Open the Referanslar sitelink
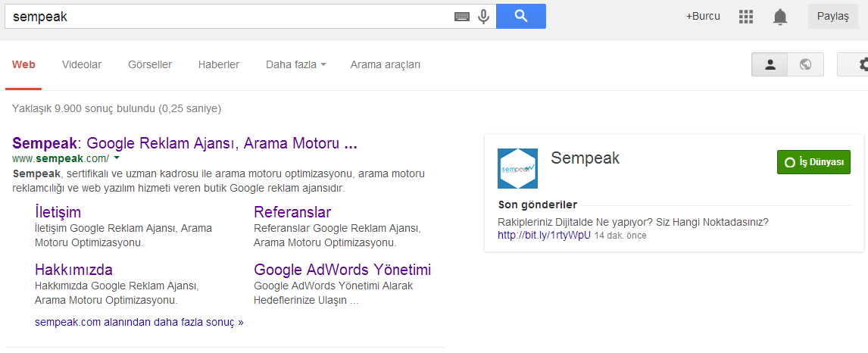This screenshot has height=353, width=868. (x=292, y=212)
